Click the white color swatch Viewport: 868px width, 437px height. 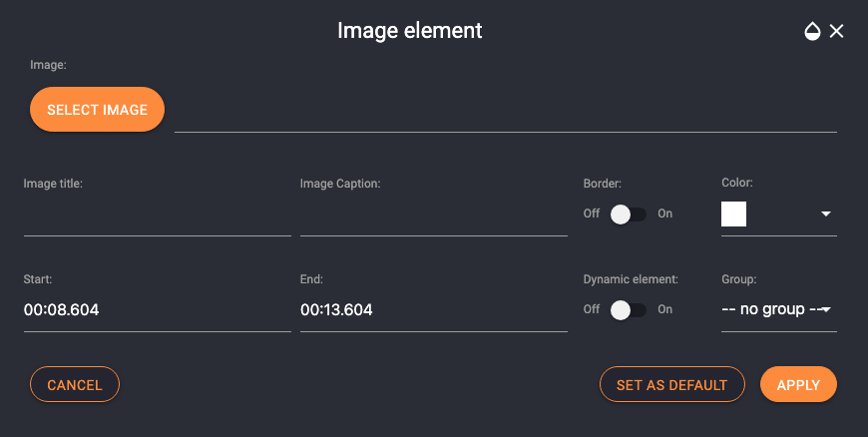tap(733, 214)
